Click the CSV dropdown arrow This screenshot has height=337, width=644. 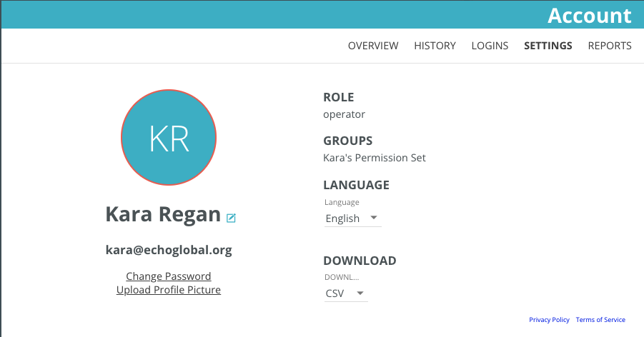(x=360, y=293)
